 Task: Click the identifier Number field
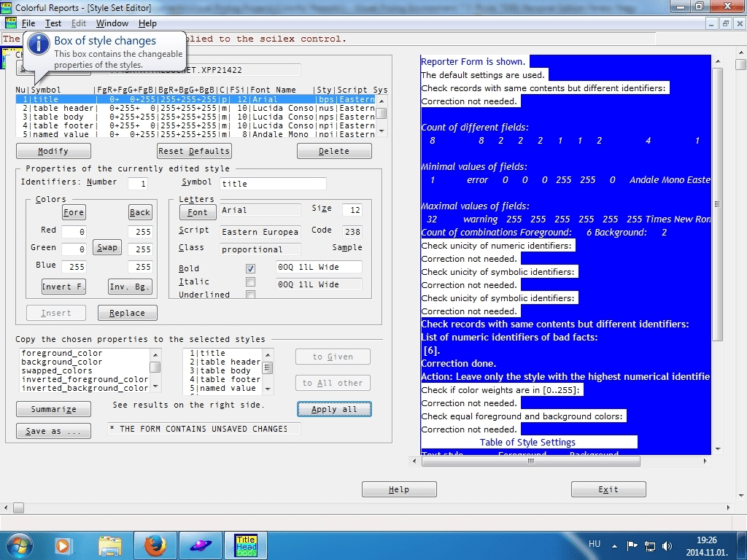point(137,184)
